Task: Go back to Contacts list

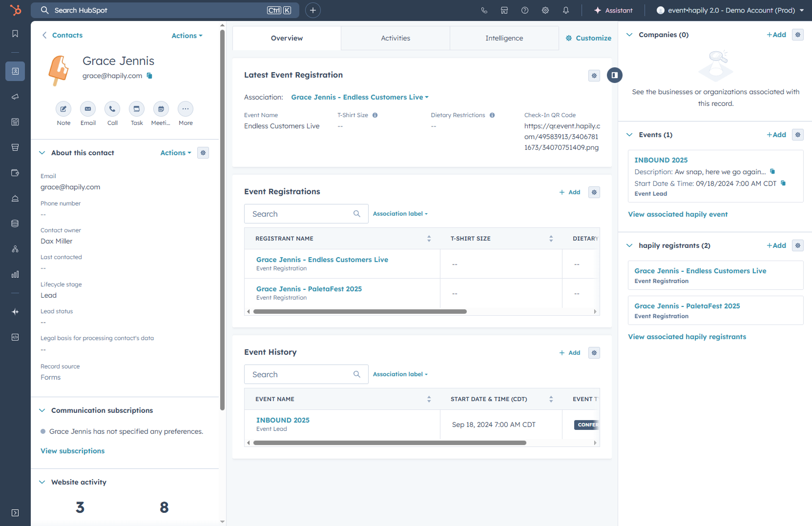Action: [62, 35]
